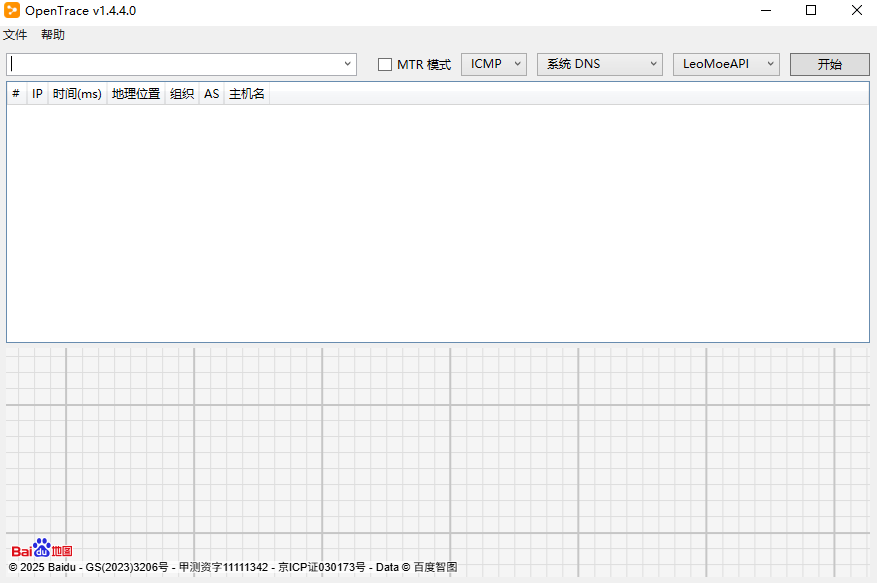Click the AS column header
The image size is (877, 583).
coord(212,94)
